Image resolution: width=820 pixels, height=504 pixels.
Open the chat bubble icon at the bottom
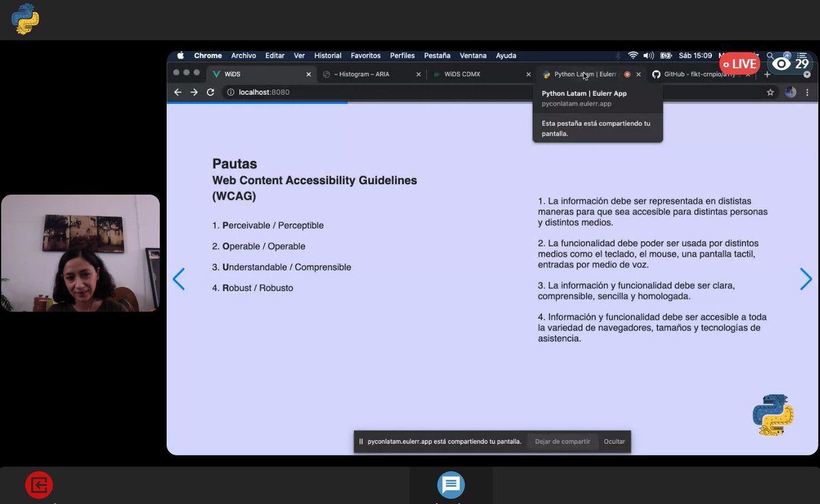click(x=450, y=486)
